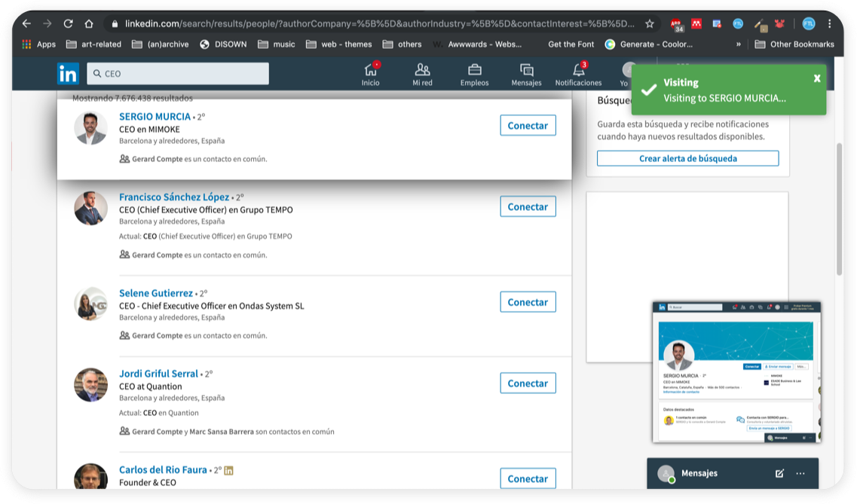The width and height of the screenshot is (857, 504).
Task: Click Marc Sansa Barrera mutual contact
Action: pyautogui.click(x=222, y=432)
